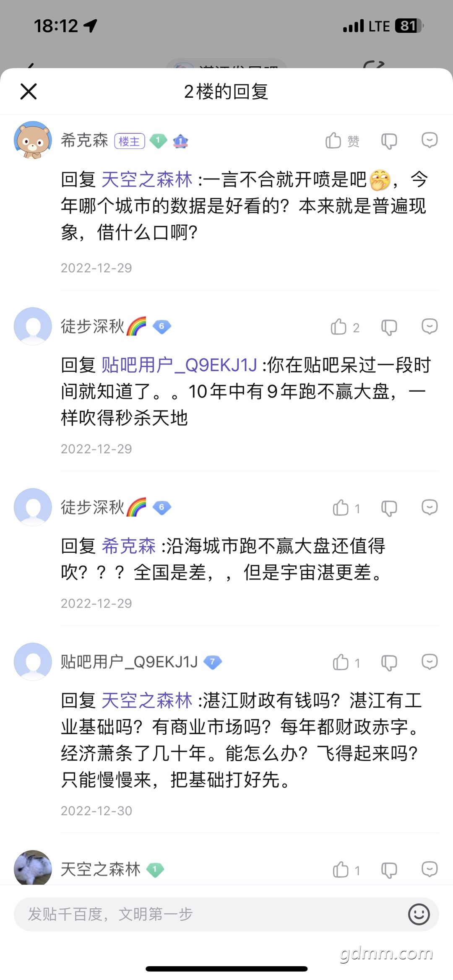Like 贴吧用户_Q9EKJ1J's reply about 湛江财政
Viewport: 453px width, 980px height.
[346, 663]
